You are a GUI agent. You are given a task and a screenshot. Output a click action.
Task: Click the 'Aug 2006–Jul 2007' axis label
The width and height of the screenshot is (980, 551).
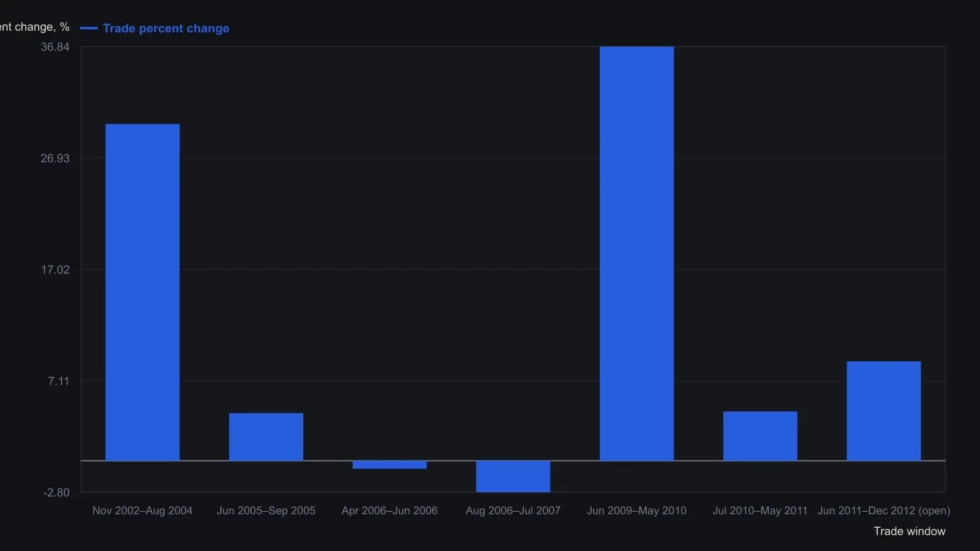tap(513, 511)
